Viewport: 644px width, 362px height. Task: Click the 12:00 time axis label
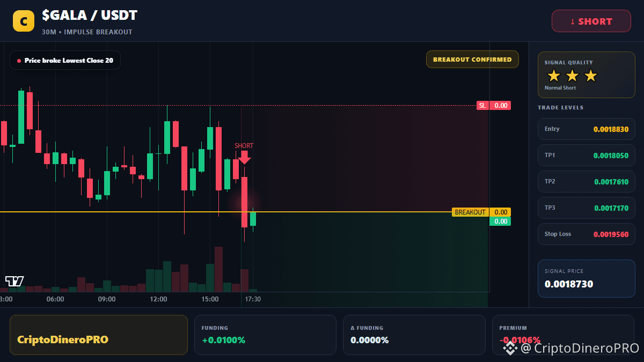click(x=158, y=299)
